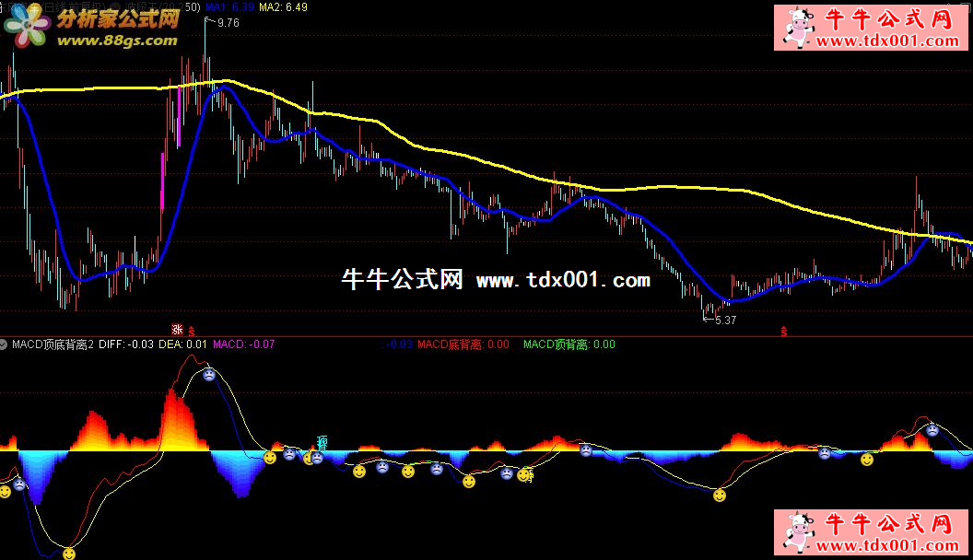Screen dimensions: 973x560
Task: Select the MA2: 6.49 label
Action: (283, 7)
